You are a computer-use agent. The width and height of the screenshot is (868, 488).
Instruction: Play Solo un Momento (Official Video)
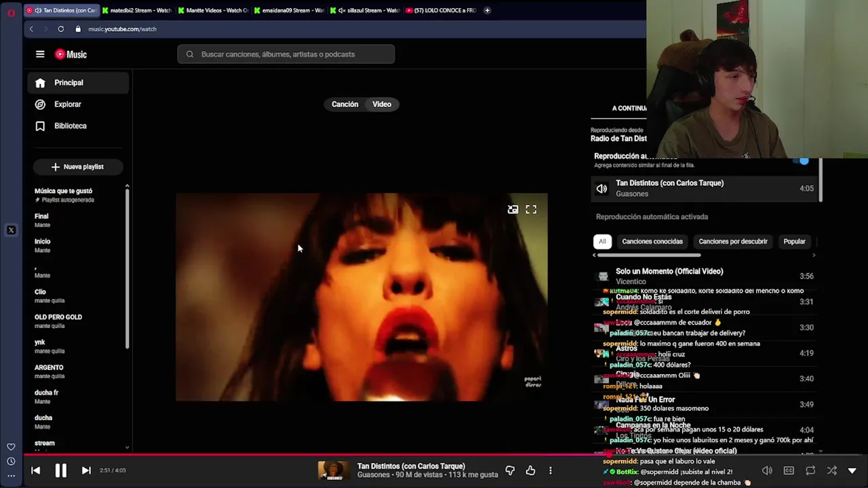point(703,276)
